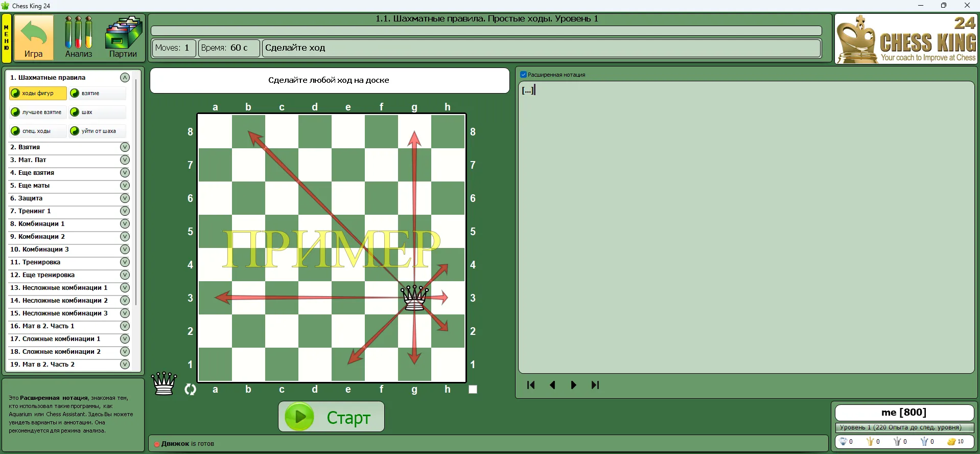Click the 'me [800]' player rating button

904,412
